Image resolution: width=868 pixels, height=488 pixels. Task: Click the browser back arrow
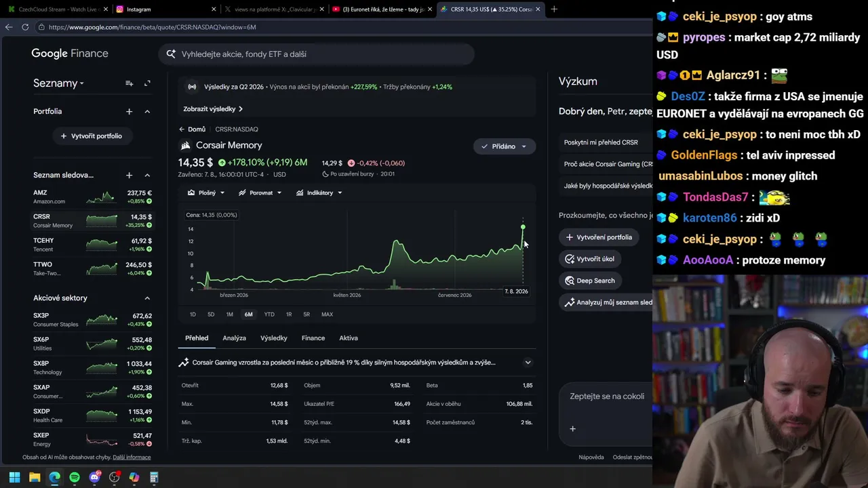[x=9, y=27]
